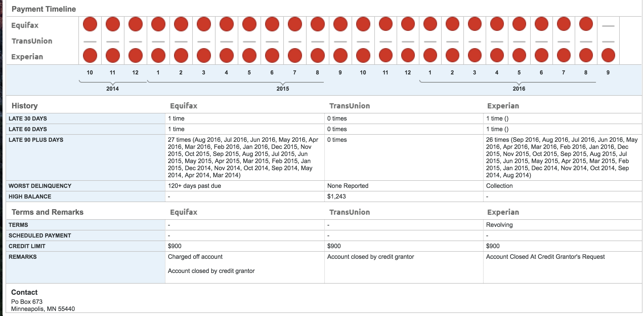
Task: Click Equifax red dot for December 2014
Action: (x=135, y=24)
